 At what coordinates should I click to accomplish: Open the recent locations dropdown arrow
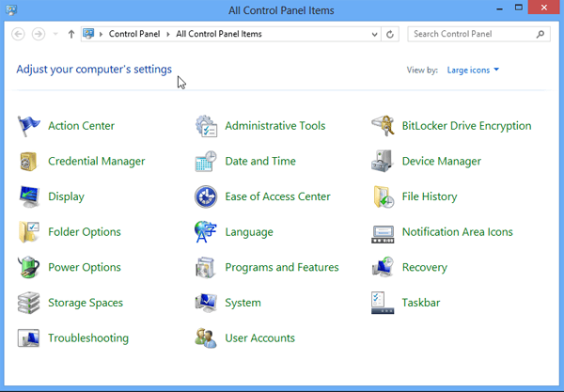[x=55, y=34]
